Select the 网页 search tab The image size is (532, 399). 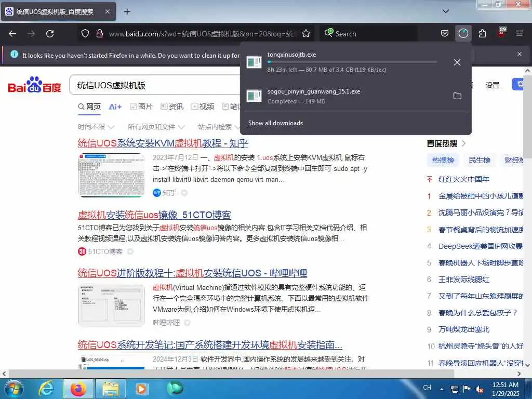(x=89, y=107)
